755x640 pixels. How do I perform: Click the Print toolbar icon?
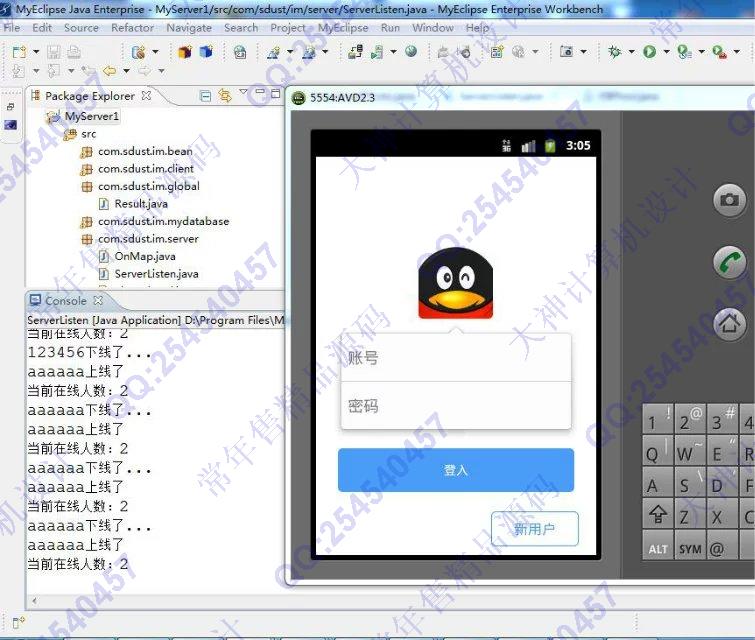click(x=73, y=52)
